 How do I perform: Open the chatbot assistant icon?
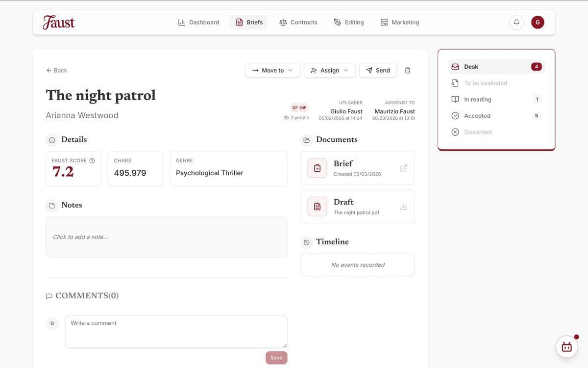pyautogui.click(x=566, y=346)
